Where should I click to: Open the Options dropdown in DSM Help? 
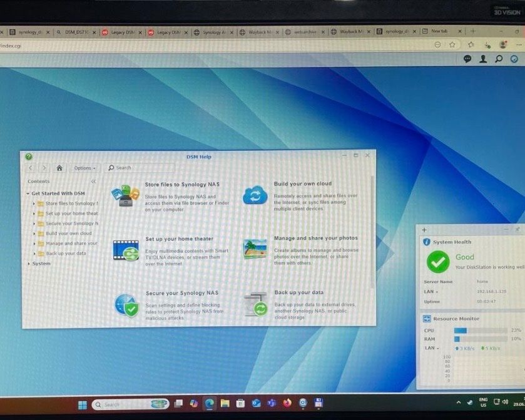(84, 168)
